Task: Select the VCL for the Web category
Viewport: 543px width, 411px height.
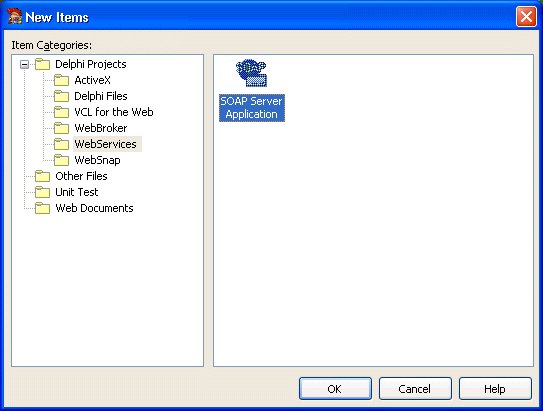Action: (x=114, y=112)
